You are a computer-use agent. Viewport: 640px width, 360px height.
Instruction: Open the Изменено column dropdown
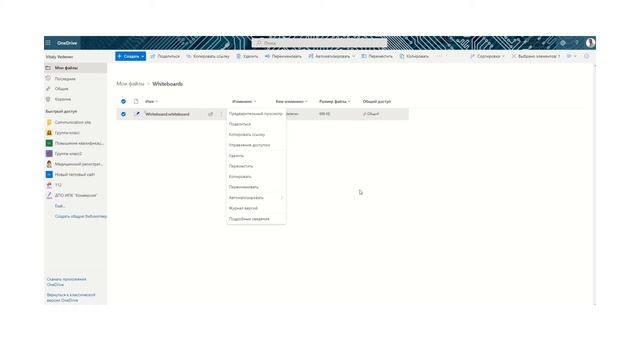click(244, 101)
